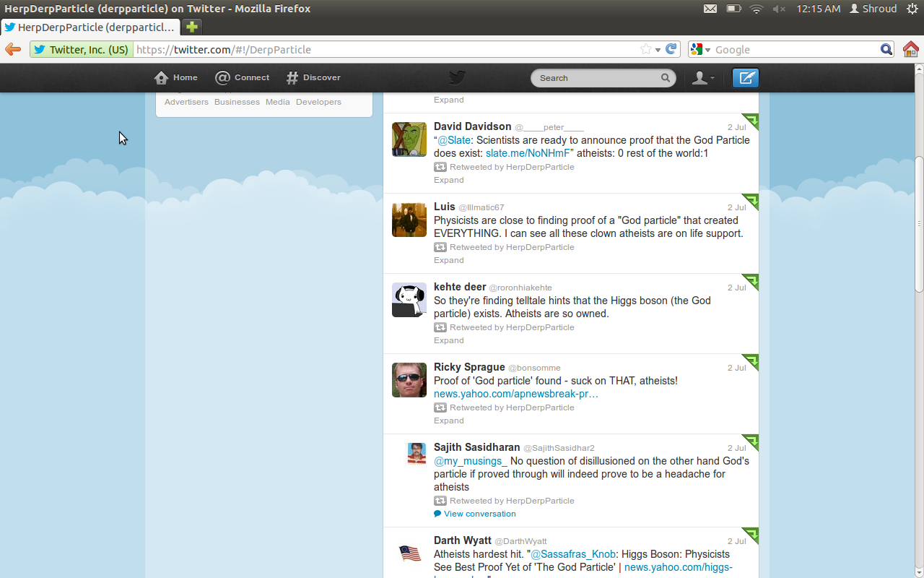Screen dimensions: 924x578
Task: Open the Developers footer link
Action: pyautogui.click(x=318, y=102)
